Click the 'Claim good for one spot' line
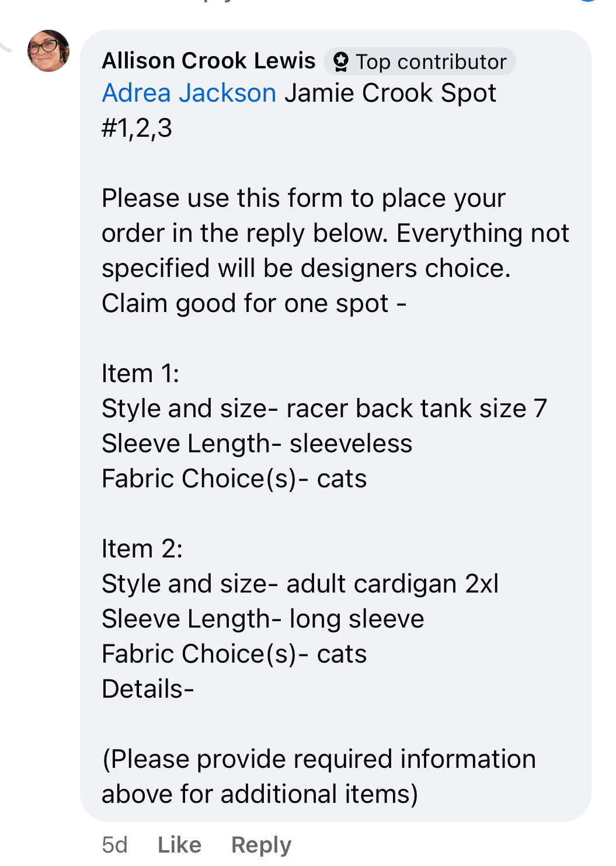 (x=254, y=303)
